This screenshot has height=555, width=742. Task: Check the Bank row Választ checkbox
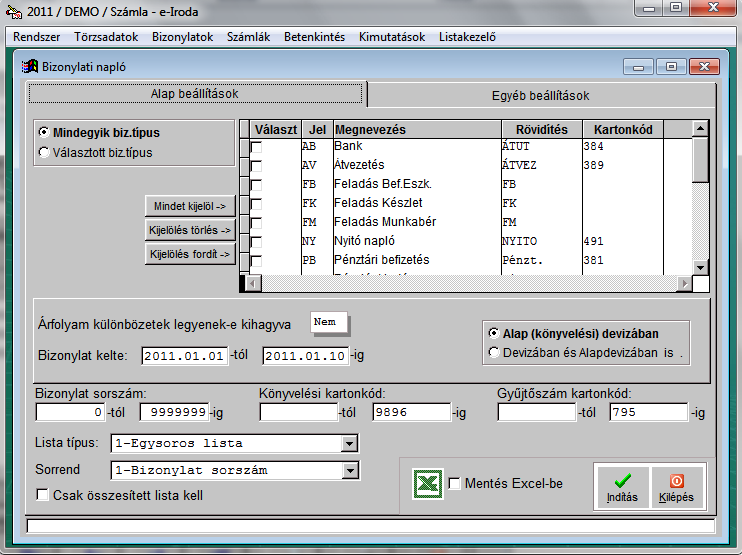point(257,147)
